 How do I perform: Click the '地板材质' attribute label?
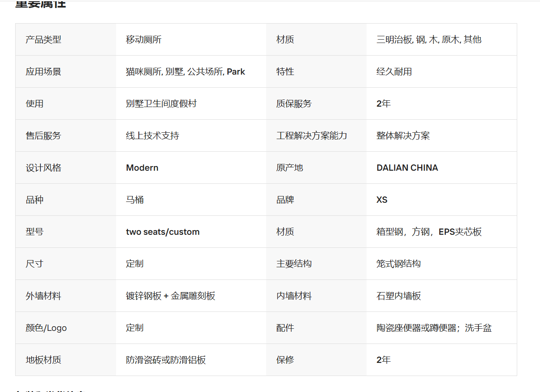coord(43,360)
